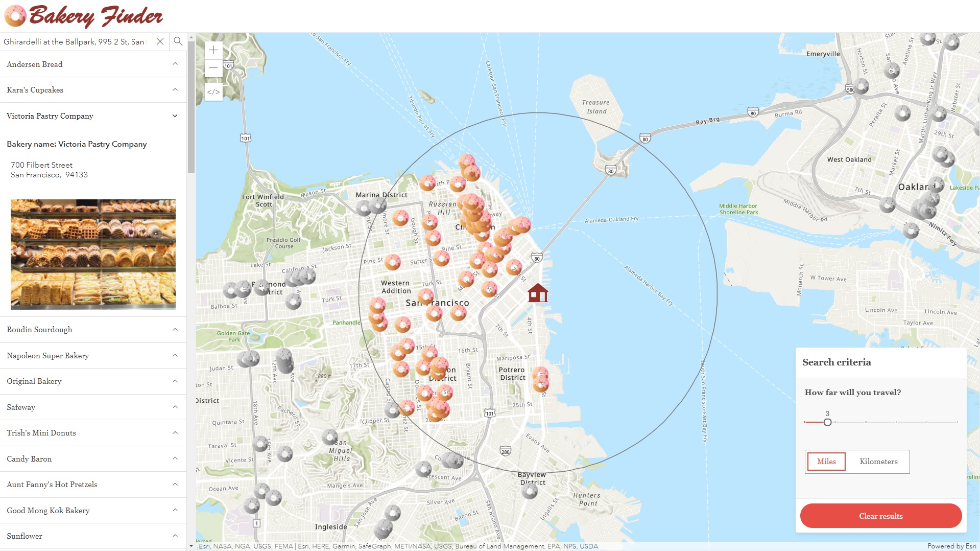Click the address search input field
The height and width of the screenshot is (551, 980).
pos(76,41)
